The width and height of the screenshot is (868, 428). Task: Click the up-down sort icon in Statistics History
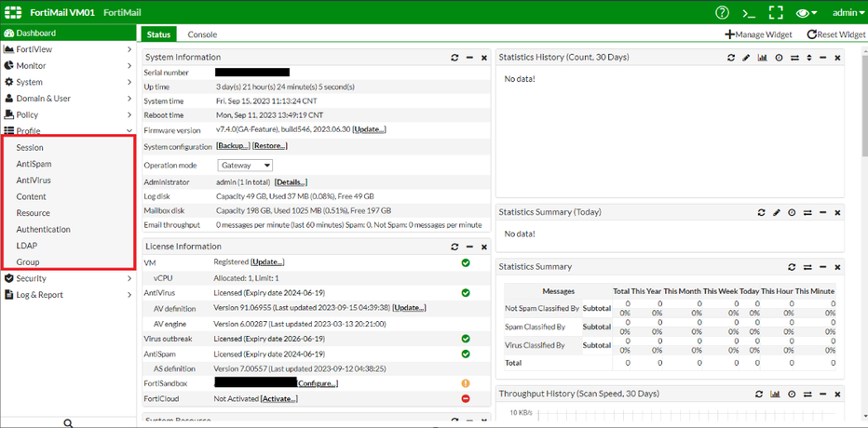809,58
